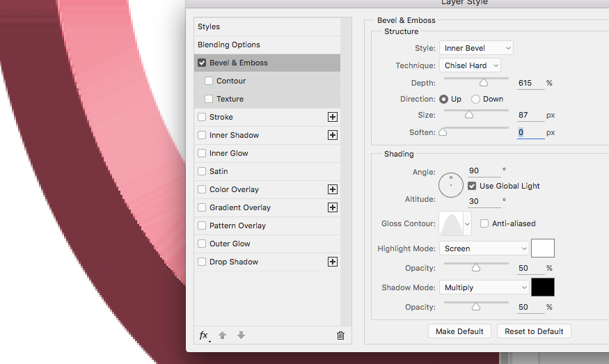
Task: Open the Technique dropdown showing Chisel Hard
Action: click(470, 65)
